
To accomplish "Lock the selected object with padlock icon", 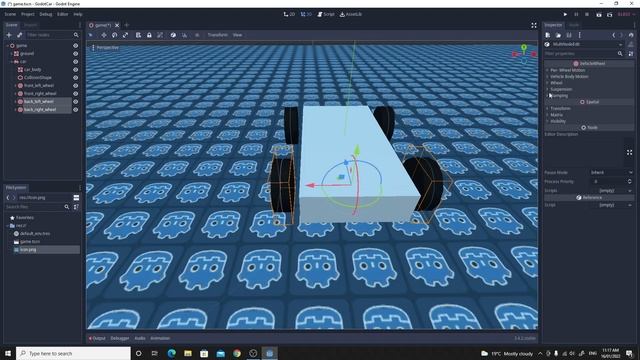I will point(149,35).
